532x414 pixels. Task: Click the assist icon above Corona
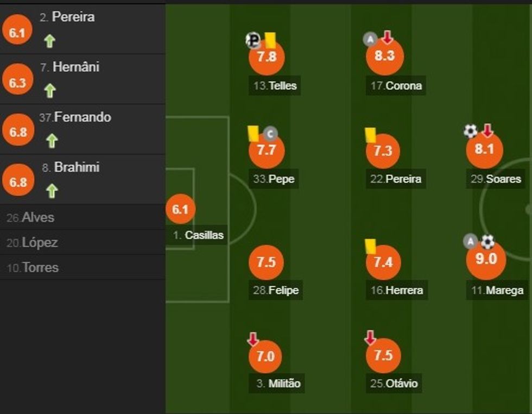[x=370, y=39]
